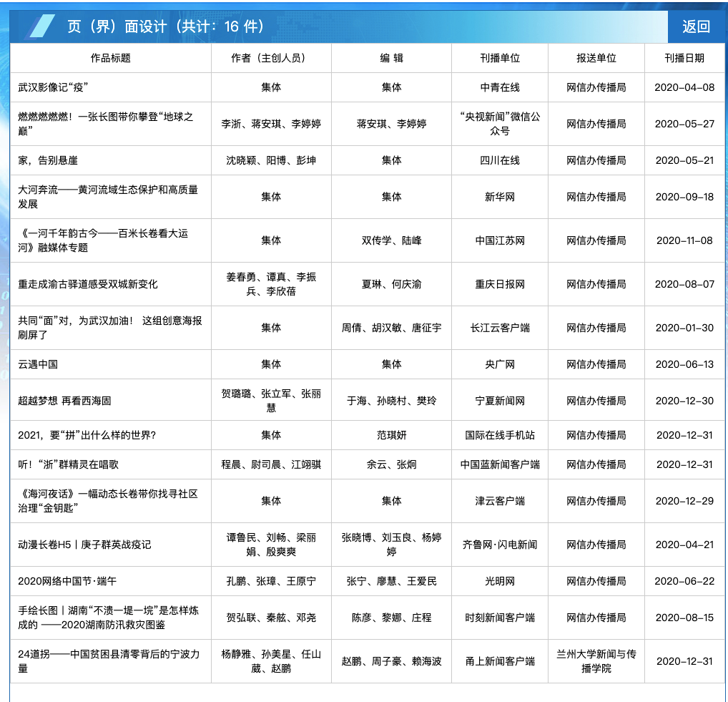Click editors 余云、张炯
The width and height of the screenshot is (728, 702).
pos(391,464)
